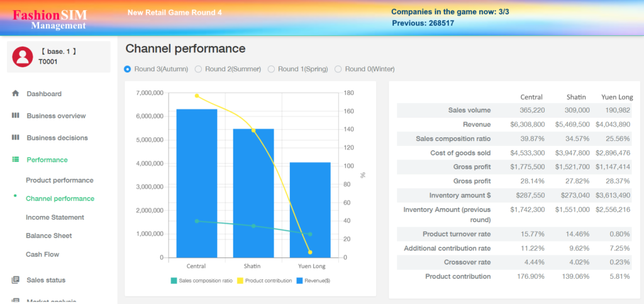Open the Product performance link
This screenshot has height=304, width=644.
tap(59, 180)
